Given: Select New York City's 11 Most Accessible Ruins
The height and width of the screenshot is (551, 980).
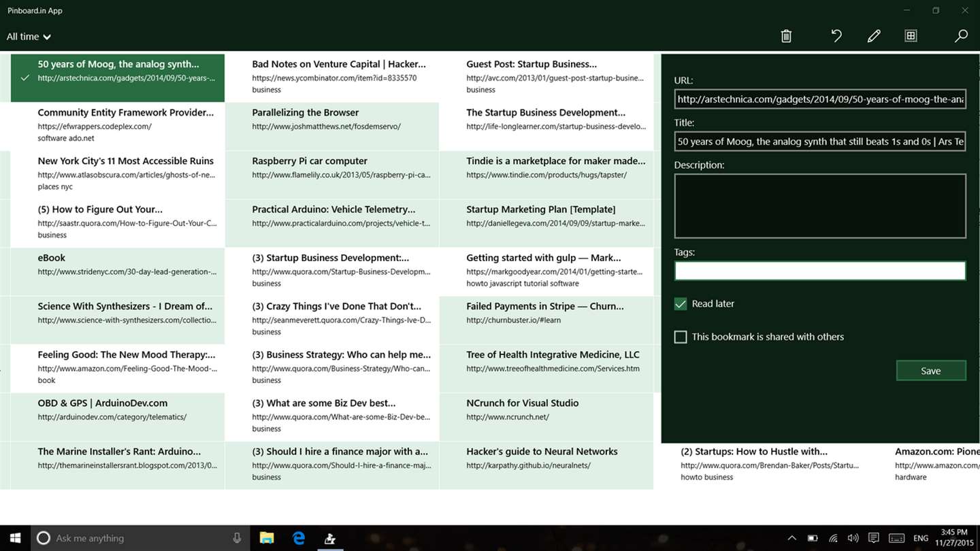Looking at the screenshot, I should point(117,175).
